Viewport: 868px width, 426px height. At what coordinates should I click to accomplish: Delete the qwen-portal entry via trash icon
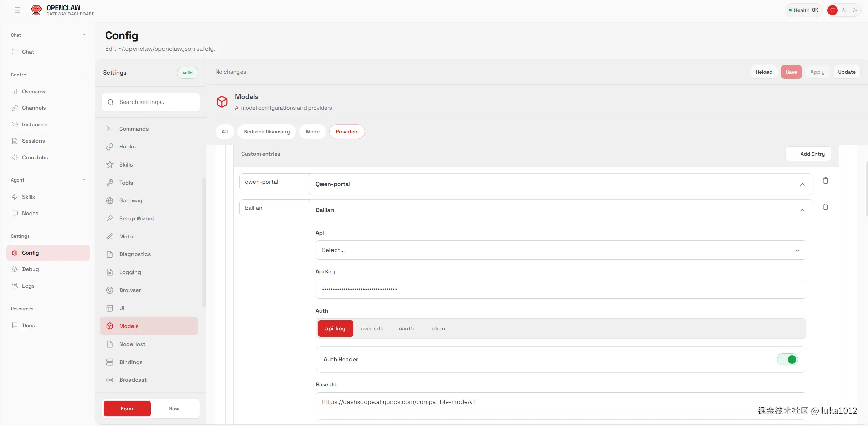coord(825,180)
